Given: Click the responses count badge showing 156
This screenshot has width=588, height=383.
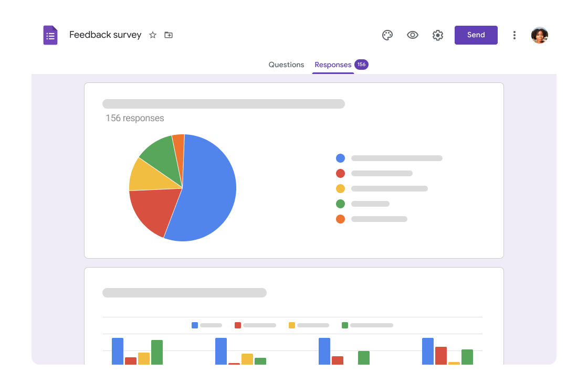Looking at the screenshot, I should [361, 64].
